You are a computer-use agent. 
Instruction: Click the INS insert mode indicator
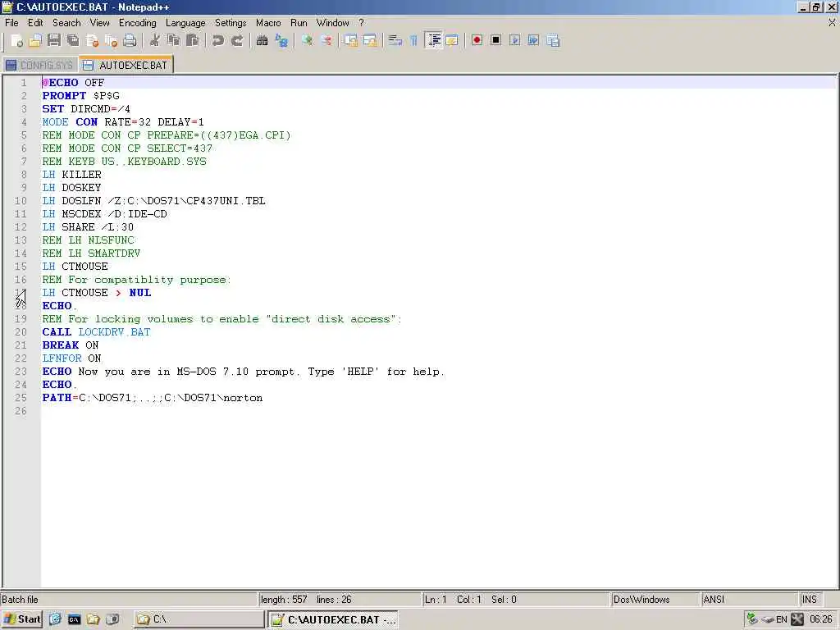(x=809, y=600)
